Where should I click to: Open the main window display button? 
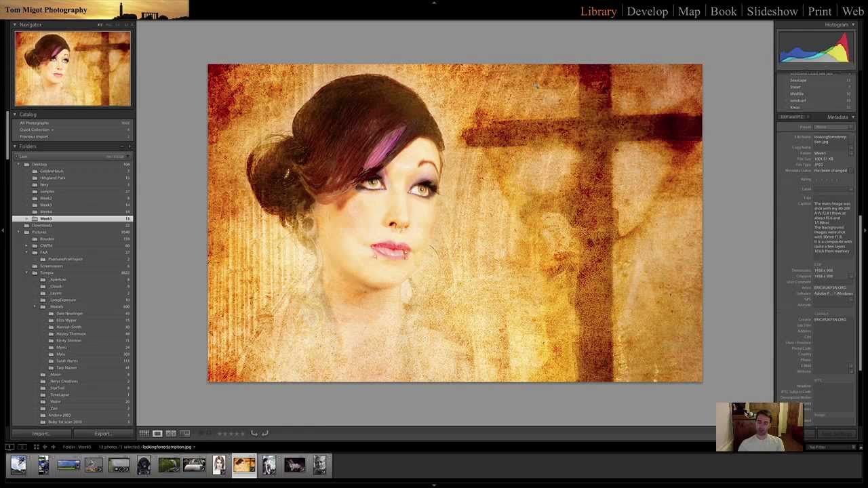9,447
